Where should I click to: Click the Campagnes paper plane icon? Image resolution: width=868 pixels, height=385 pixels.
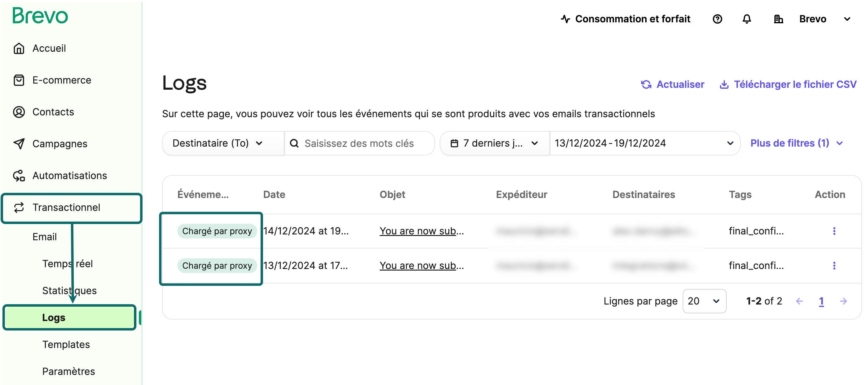click(19, 144)
